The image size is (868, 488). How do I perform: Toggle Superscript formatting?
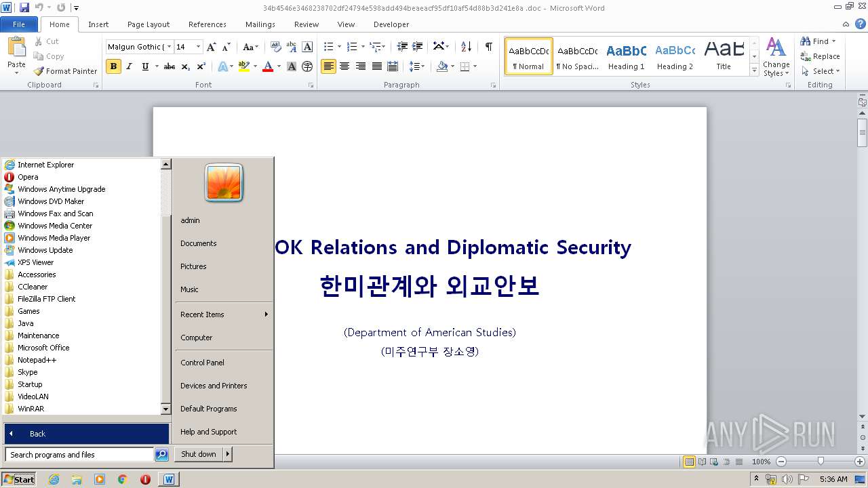(201, 66)
